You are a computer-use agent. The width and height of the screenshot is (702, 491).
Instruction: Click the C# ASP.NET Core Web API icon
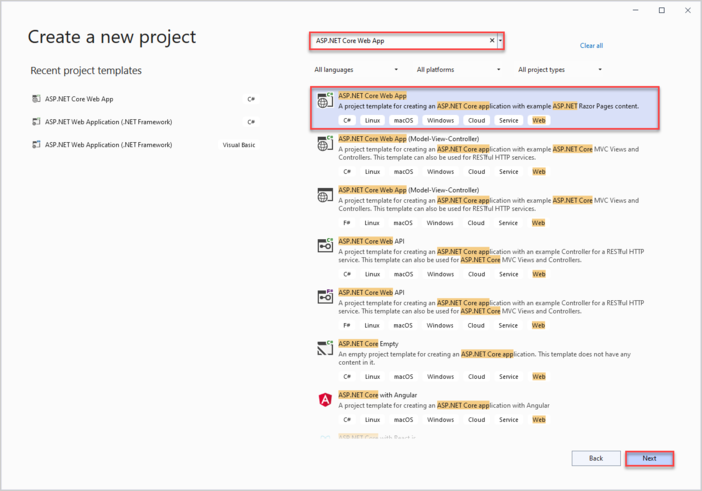click(x=325, y=246)
